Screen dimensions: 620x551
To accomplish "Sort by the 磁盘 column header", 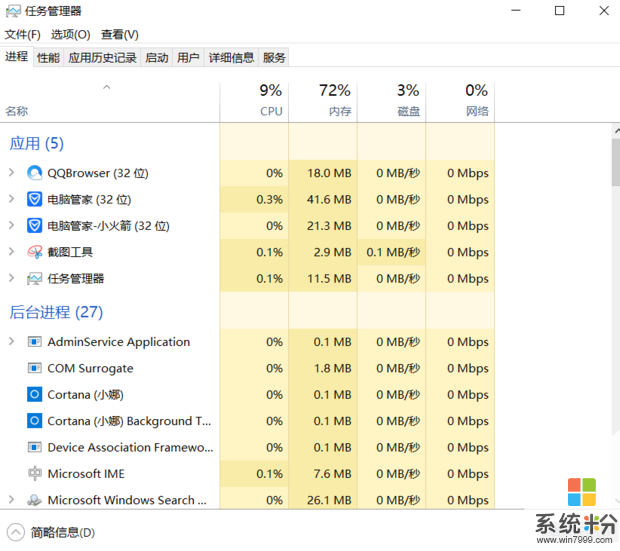I will (x=391, y=102).
